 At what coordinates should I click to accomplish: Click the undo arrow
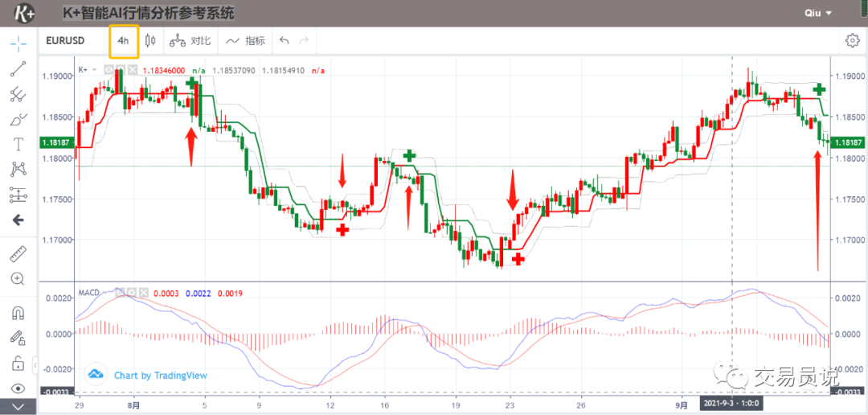285,40
